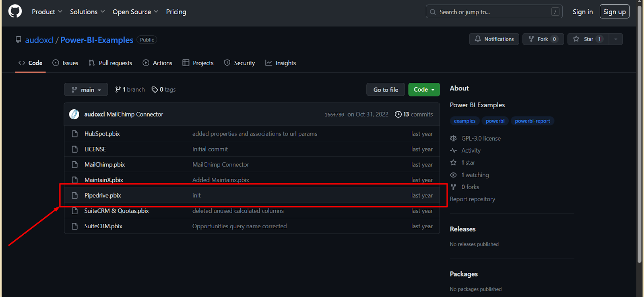Open commit hash 166f780

coord(334,115)
